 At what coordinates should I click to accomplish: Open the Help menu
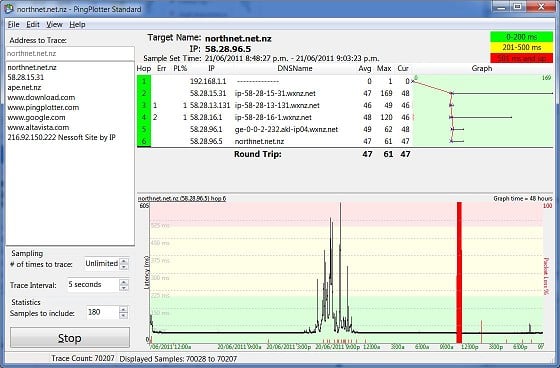point(77,24)
